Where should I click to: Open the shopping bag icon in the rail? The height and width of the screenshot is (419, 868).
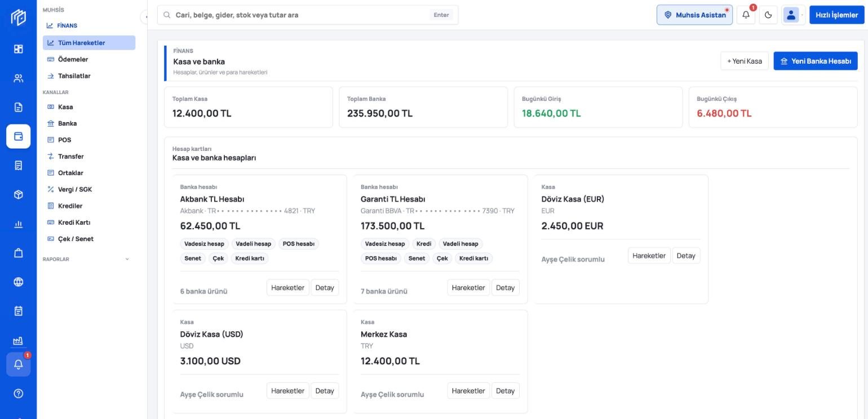tap(18, 253)
